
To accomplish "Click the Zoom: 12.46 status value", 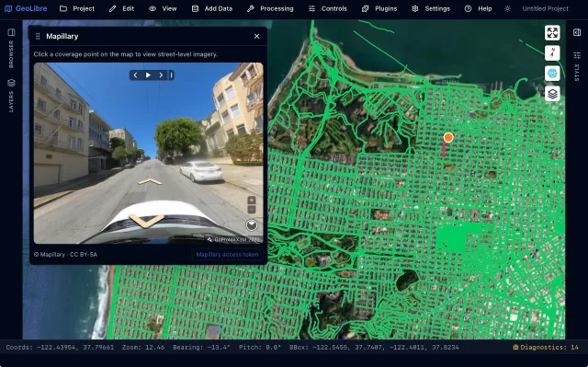I will [x=143, y=347].
